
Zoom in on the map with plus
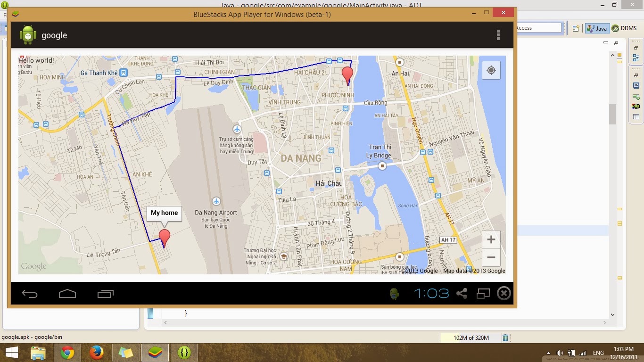[x=491, y=239]
